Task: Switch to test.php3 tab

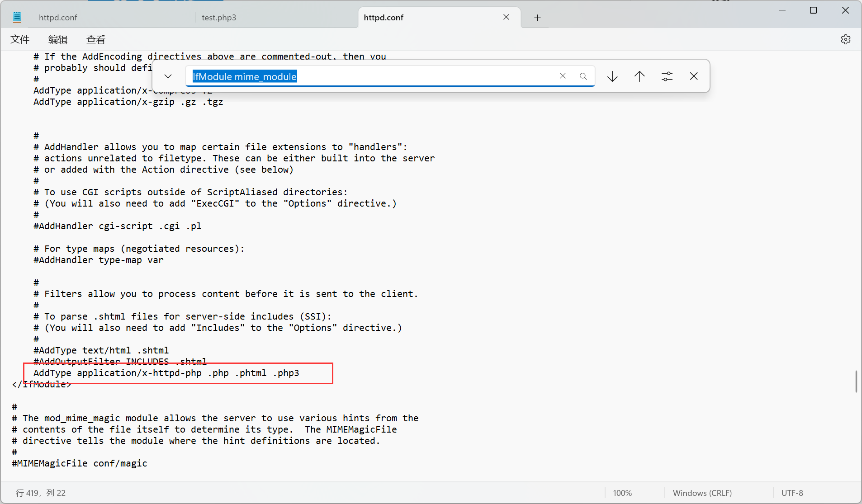Action: click(x=219, y=18)
